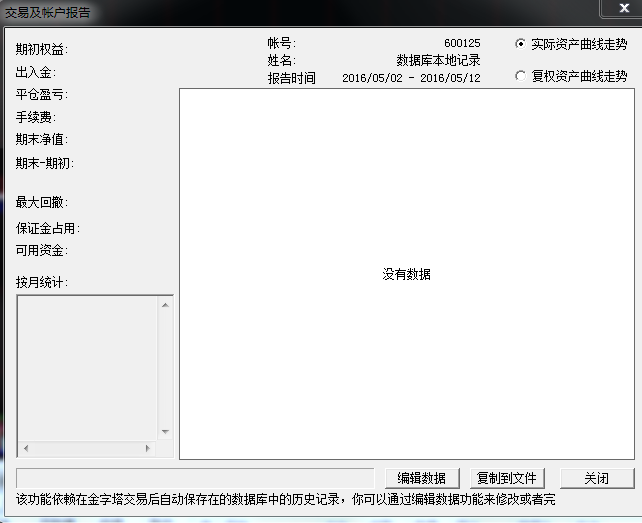Click the 按月统计 label

[42, 282]
